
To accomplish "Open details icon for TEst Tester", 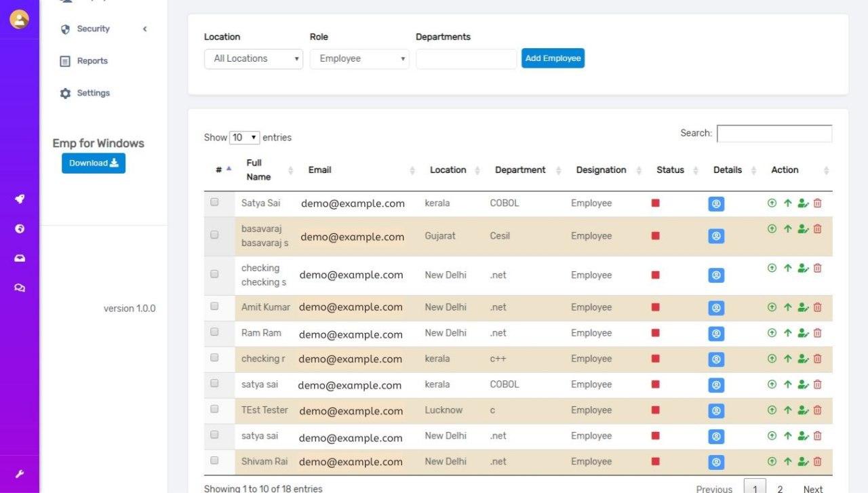I will (x=716, y=411).
